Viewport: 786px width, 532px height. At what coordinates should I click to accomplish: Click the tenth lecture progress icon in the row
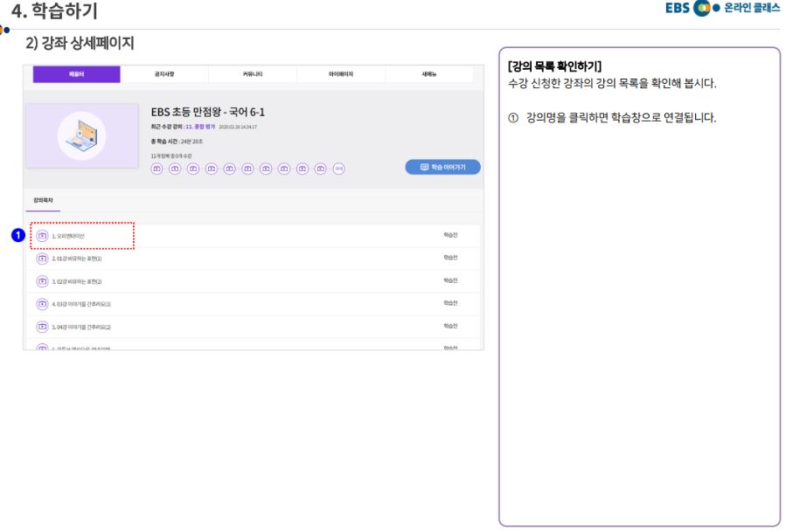[x=320, y=169]
